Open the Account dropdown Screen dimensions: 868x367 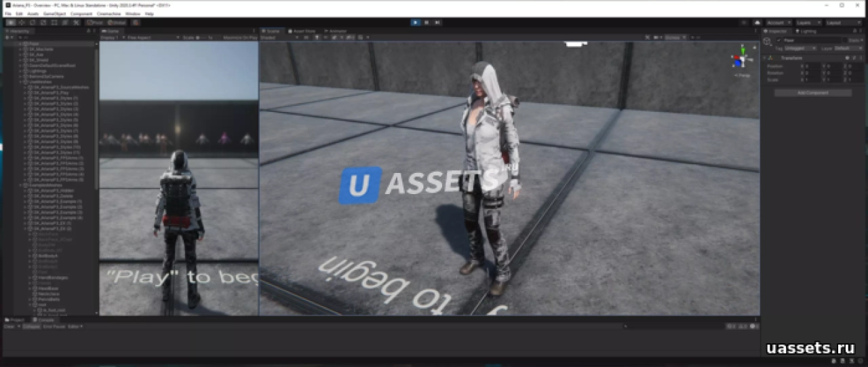coord(778,22)
